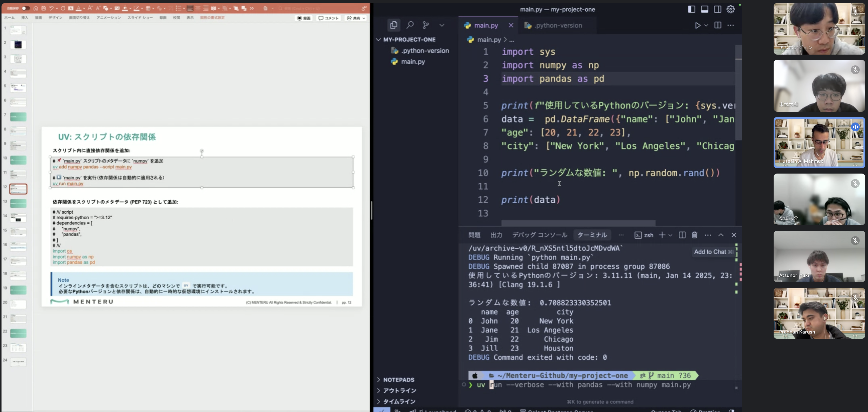This screenshot has width=868, height=412.
Task: Toggle the primary sidebar layout icon
Action: click(x=692, y=9)
